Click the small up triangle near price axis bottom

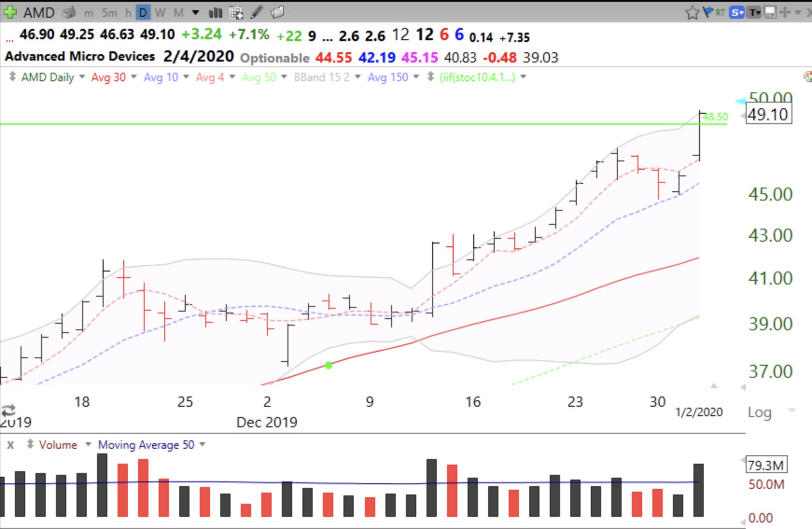point(714,385)
